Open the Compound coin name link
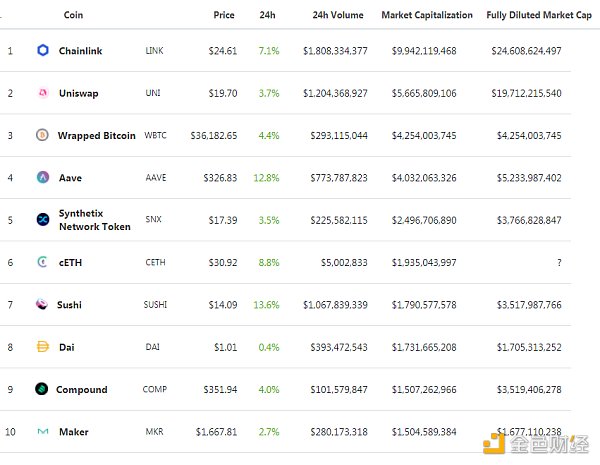Screen dimensions: 600x465 pos(82,389)
